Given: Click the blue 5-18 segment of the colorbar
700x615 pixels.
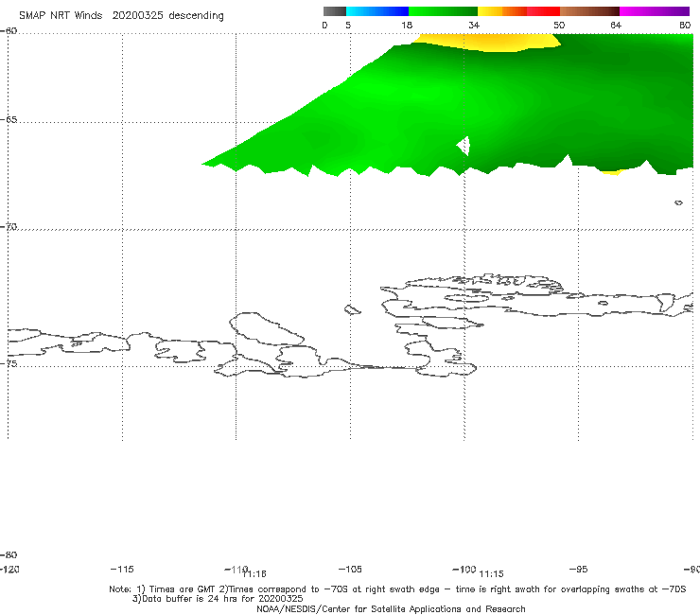Looking at the screenshot, I should tap(377, 11).
